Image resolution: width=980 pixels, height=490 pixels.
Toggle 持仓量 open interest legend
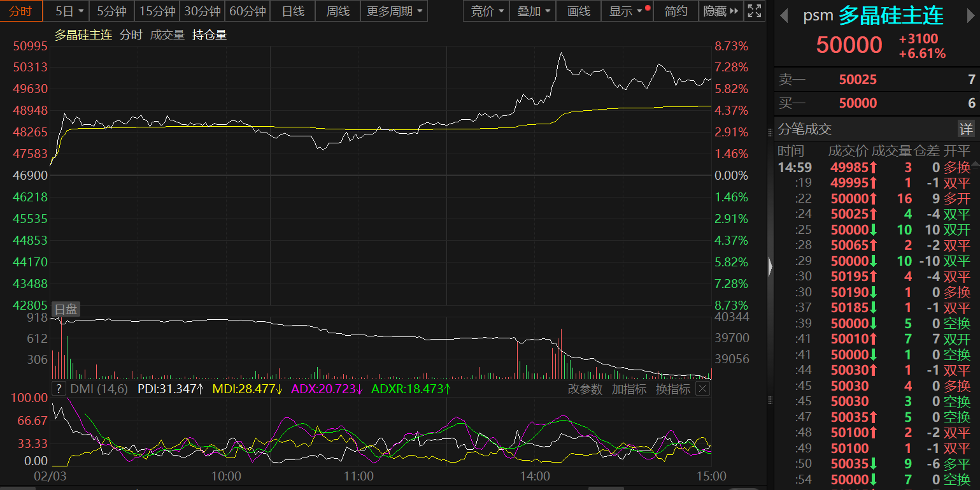pos(209,35)
